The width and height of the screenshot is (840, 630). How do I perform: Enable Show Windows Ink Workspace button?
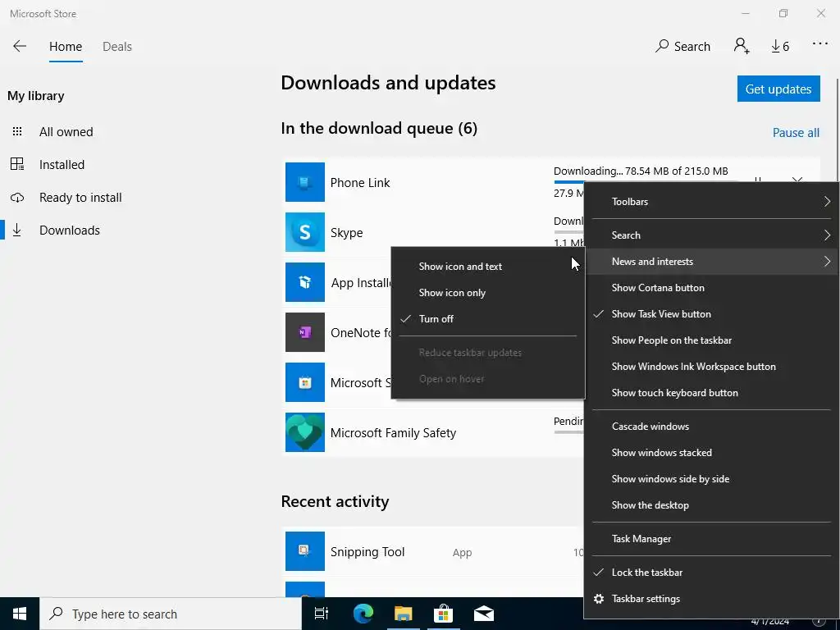(711, 367)
